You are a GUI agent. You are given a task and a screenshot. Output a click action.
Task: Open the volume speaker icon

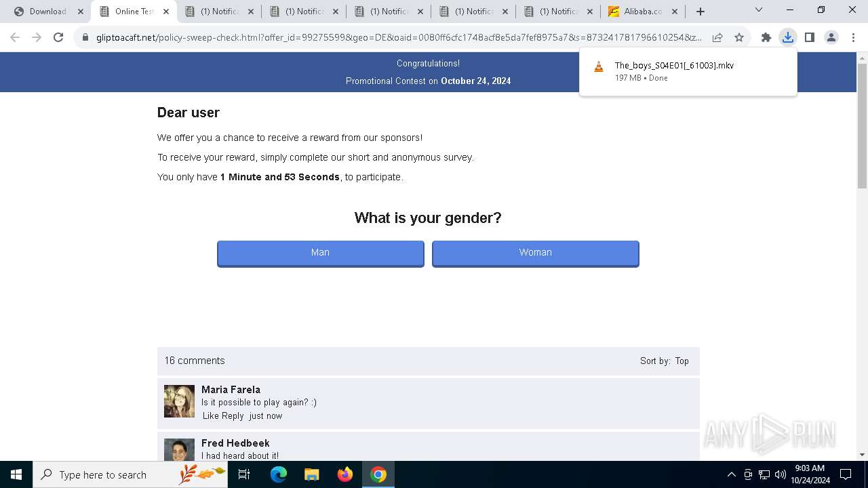[781, 474]
